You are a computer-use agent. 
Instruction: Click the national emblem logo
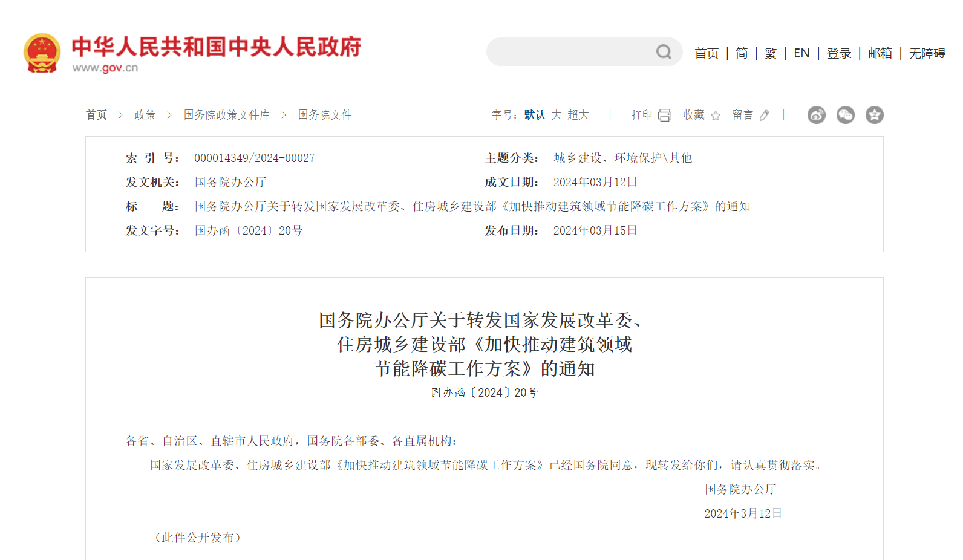coord(42,53)
